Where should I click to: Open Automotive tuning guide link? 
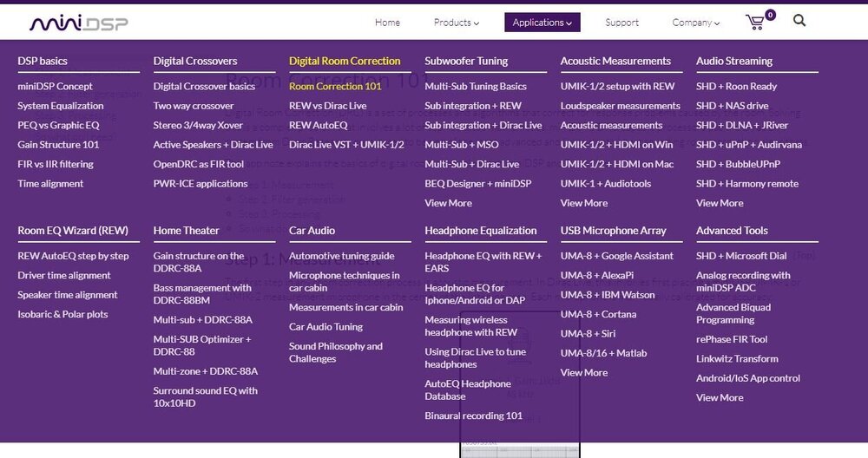coord(341,256)
